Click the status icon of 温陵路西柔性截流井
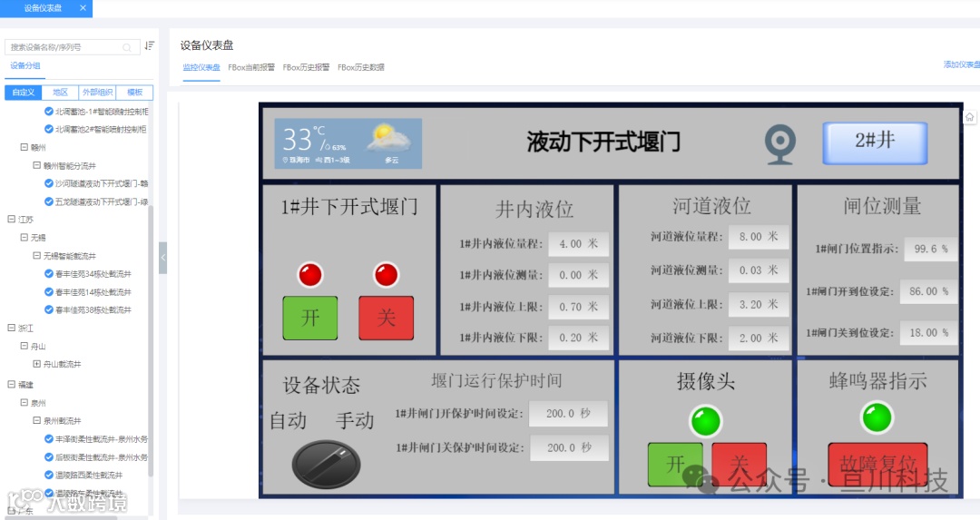This screenshot has height=520, width=980. tap(49, 475)
